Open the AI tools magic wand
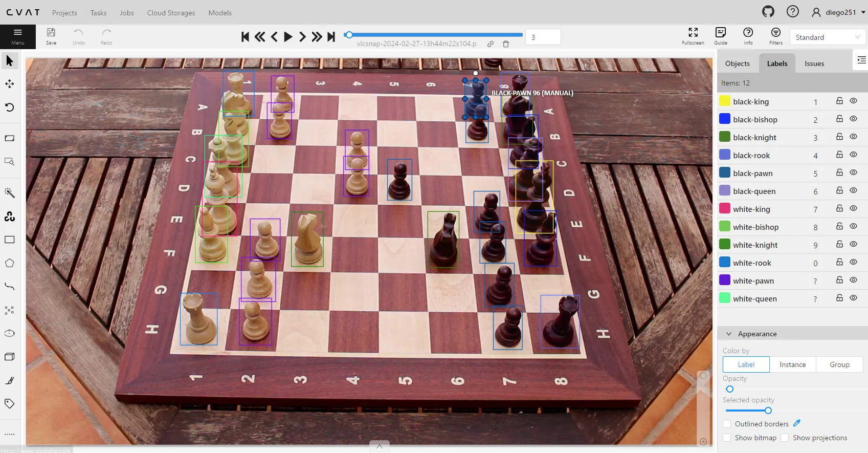Viewport: 868px width, 453px height. [x=10, y=192]
